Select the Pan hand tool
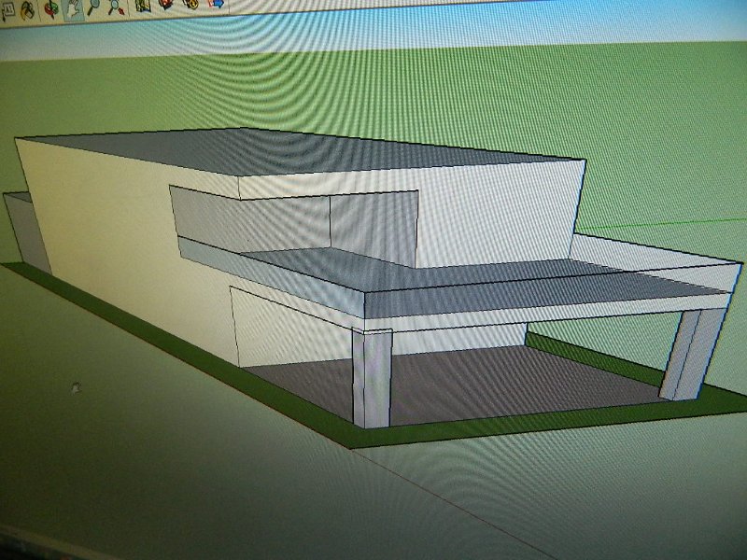 [x=73, y=7]
